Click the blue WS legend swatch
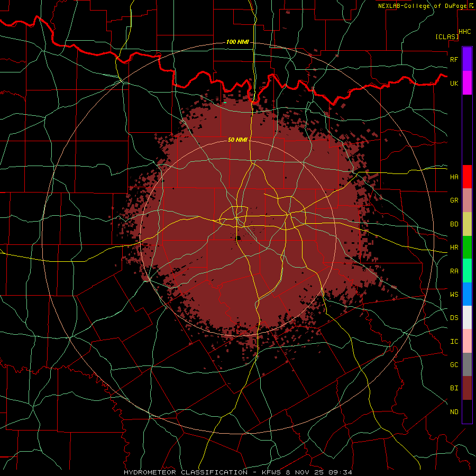The image size is (476, 476). click(x=467, y=294)
